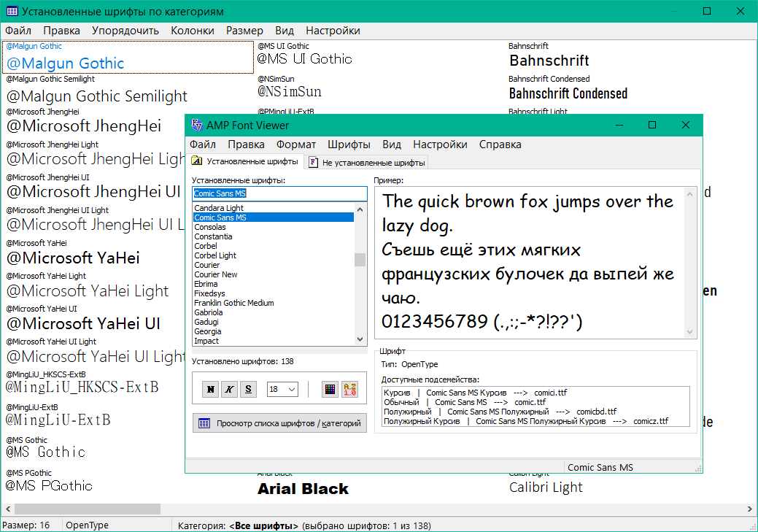Image resolution: width=758 pixels, height=532 pixels.
Task: Open 'Настройки' menu in AMP Font Viewer
Action: click(440, 144)
